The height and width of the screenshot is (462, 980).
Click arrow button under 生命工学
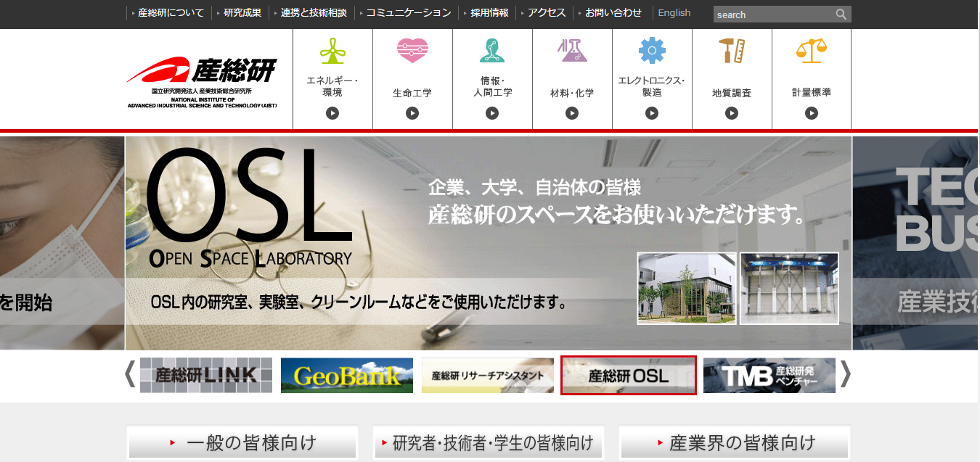click(x=412, y=113)
